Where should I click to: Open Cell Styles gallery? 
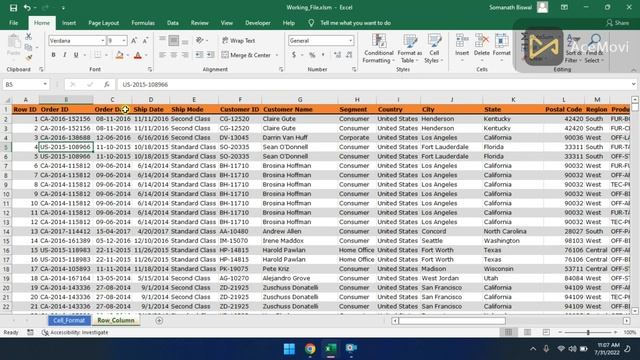pos(434,49)
